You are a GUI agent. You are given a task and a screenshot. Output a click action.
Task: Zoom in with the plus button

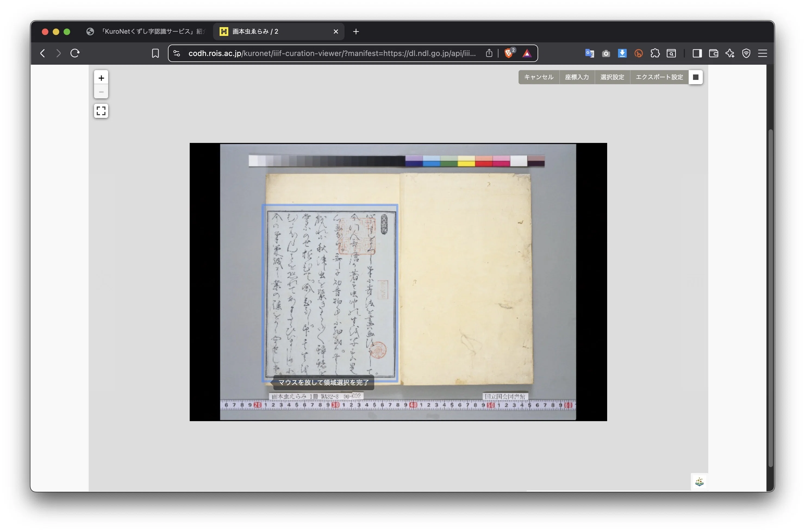coord(101,78)
